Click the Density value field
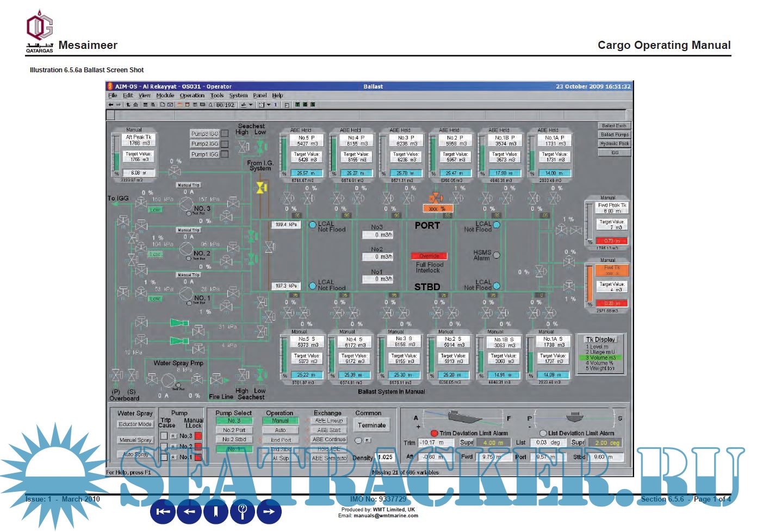Viewport: 757px width, 532px height. [x=385, y=458]
